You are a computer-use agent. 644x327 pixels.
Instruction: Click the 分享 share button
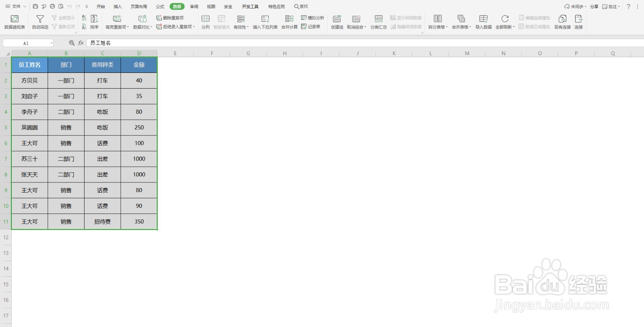(594, 6)
